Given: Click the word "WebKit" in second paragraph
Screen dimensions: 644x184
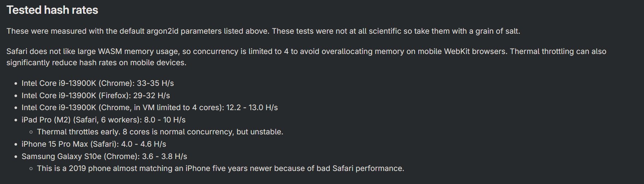Looking at the screenshot, I should [458, 51].
